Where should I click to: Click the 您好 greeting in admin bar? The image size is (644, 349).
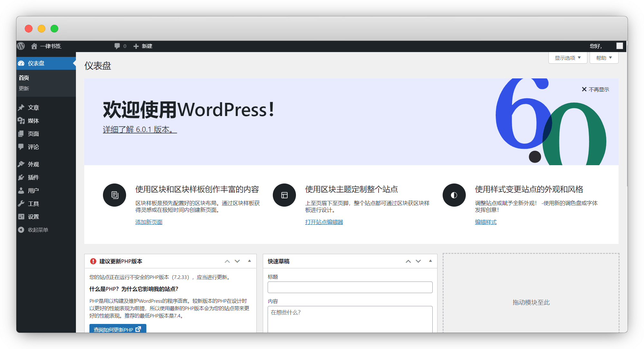coord(596,46)
